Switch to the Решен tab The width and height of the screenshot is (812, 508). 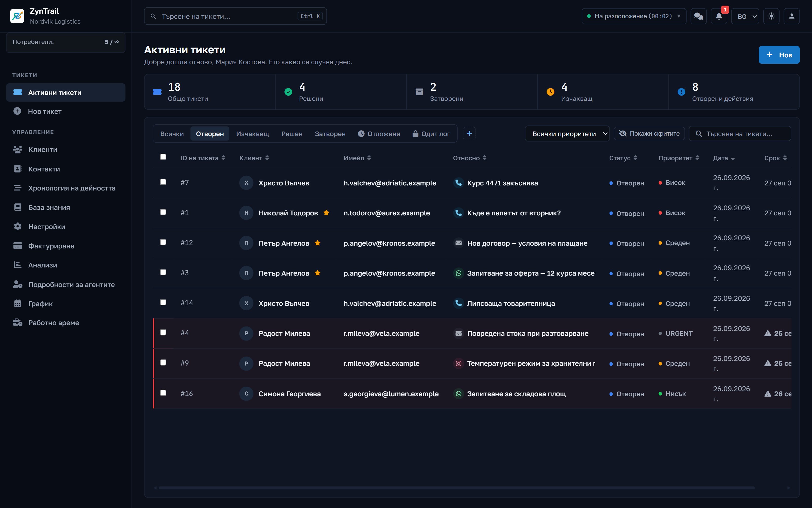[x=292, y=133]
